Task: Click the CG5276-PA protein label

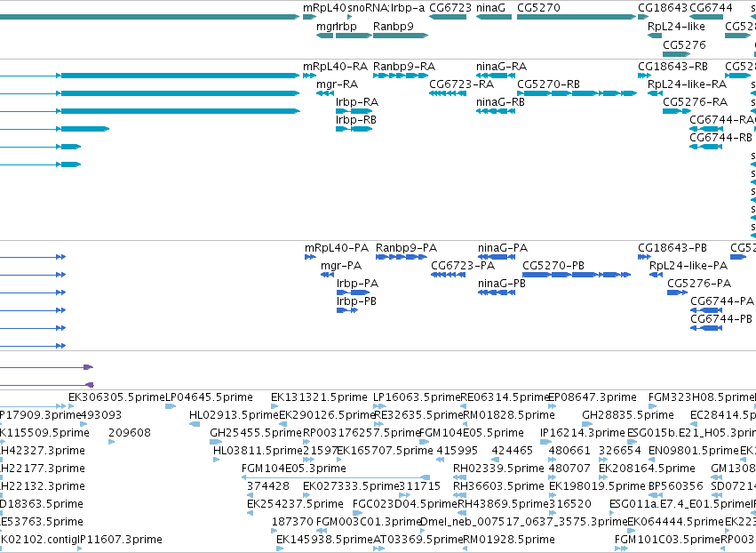Action: point(699,284)
